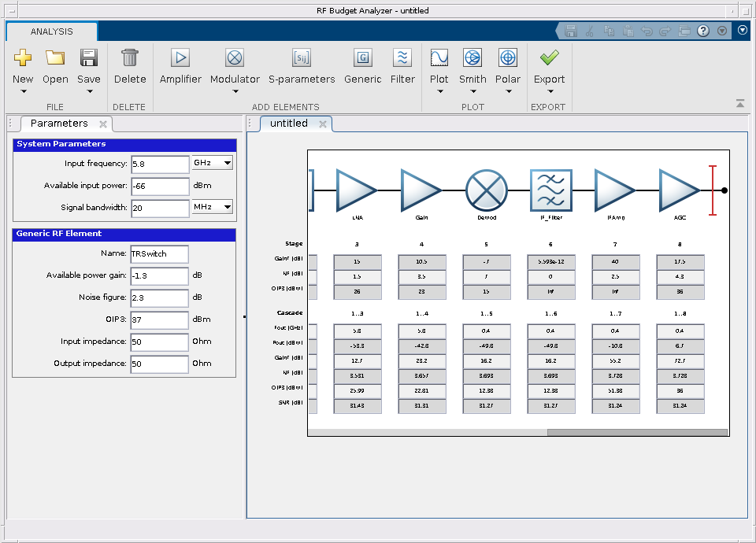Open the Save dropdown arrow
The image size is (756, 543).
point(89,91)
